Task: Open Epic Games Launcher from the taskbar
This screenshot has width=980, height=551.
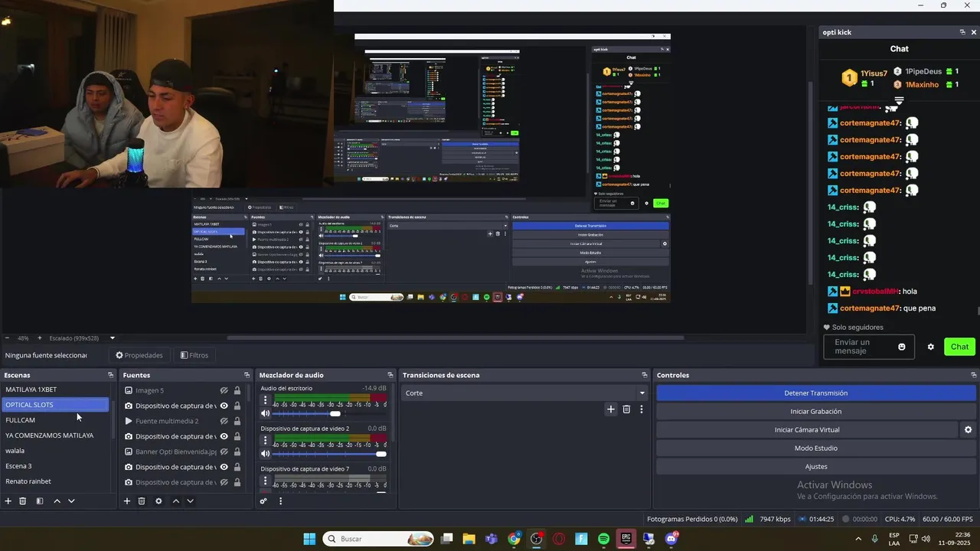Action: pyautogui.click(x=626, y=539)
